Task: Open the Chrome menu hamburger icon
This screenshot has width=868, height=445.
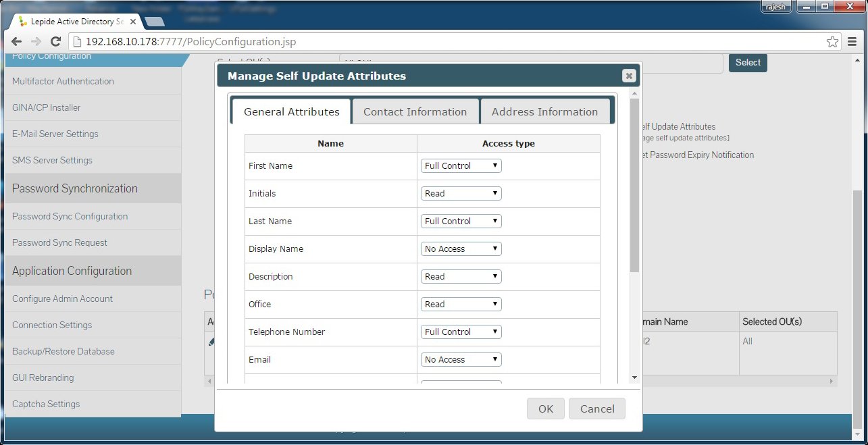Action: 852,42
